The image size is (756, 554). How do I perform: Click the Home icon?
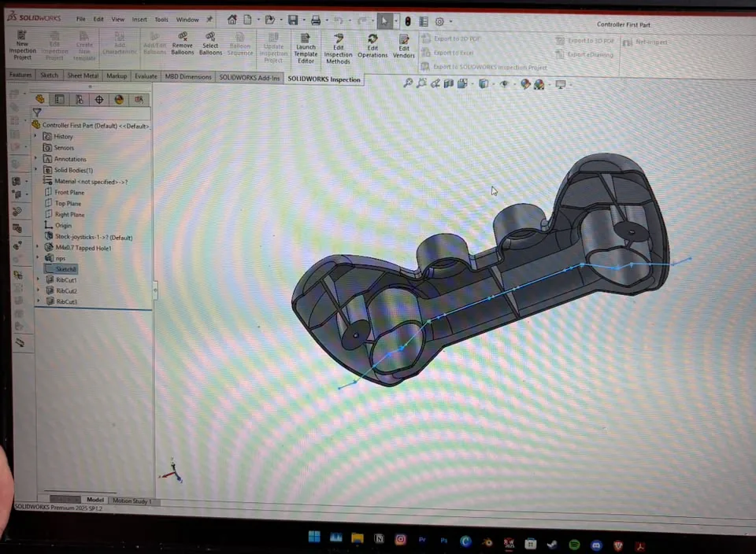232,20
